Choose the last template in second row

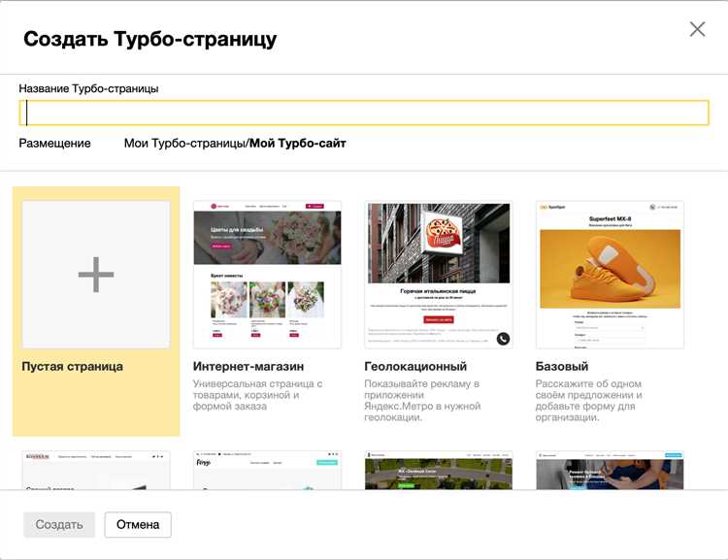click(x=610, y=471)
